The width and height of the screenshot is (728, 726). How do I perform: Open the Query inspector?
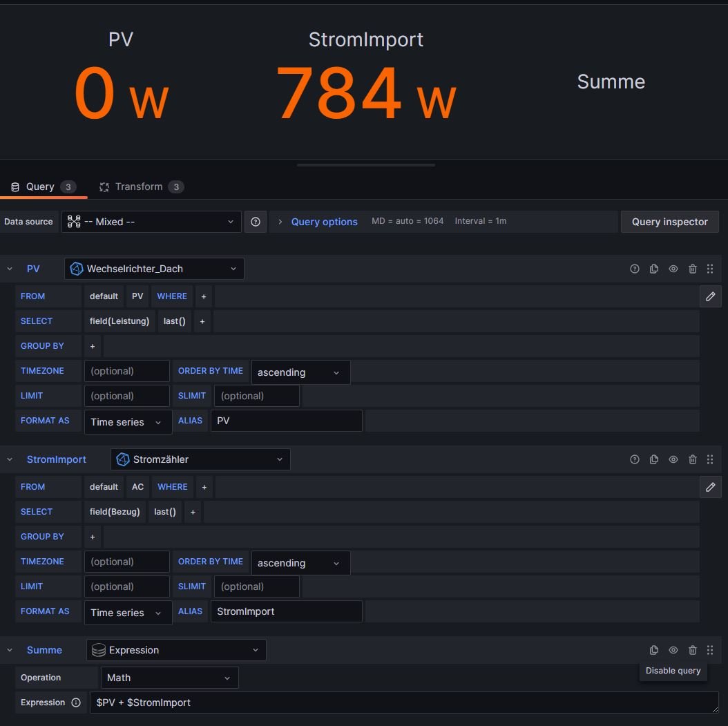[x=669, y=222]
